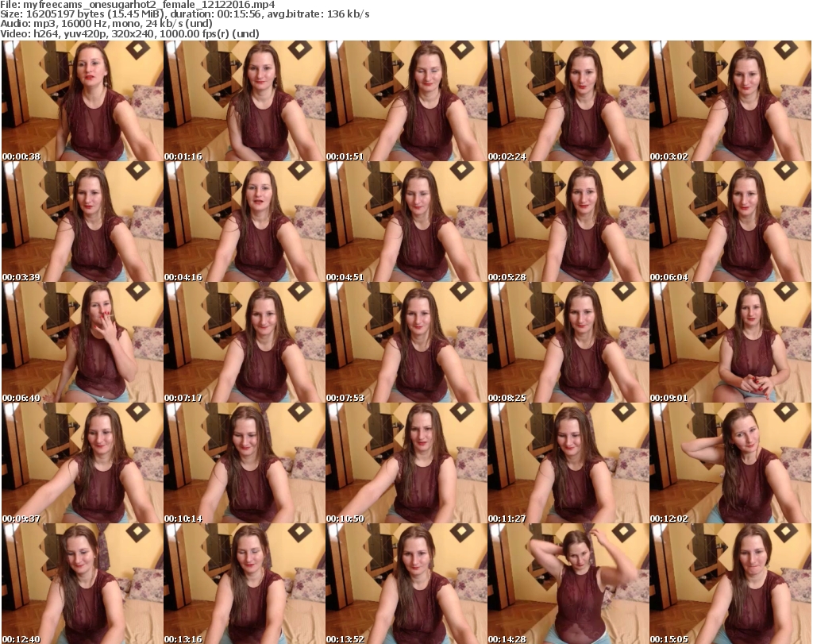Choose the preview frame at 00:12:02

730,463
